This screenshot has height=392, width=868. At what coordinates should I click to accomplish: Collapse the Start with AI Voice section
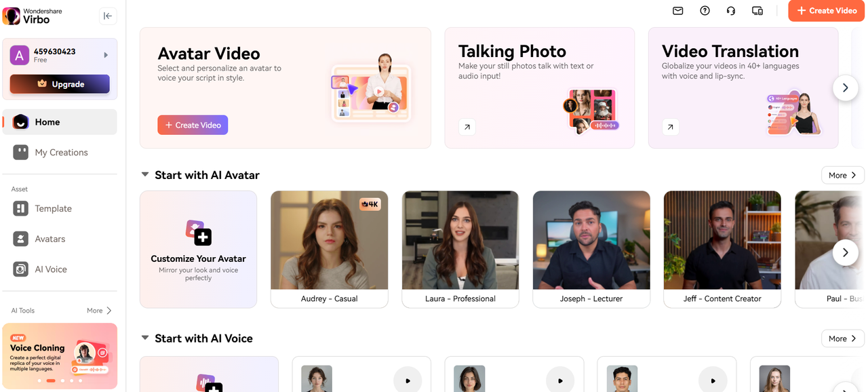coord(145,338)
